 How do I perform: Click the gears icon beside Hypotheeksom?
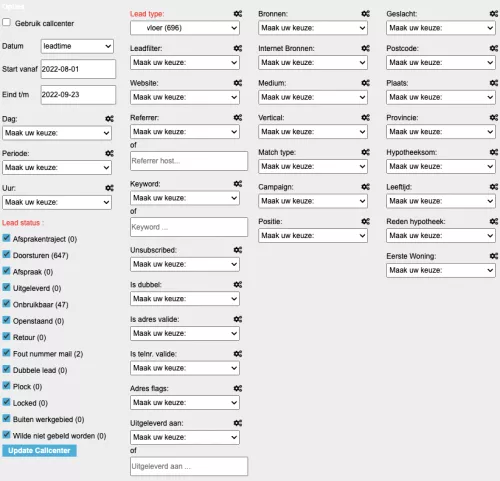(x=494, y=152)
